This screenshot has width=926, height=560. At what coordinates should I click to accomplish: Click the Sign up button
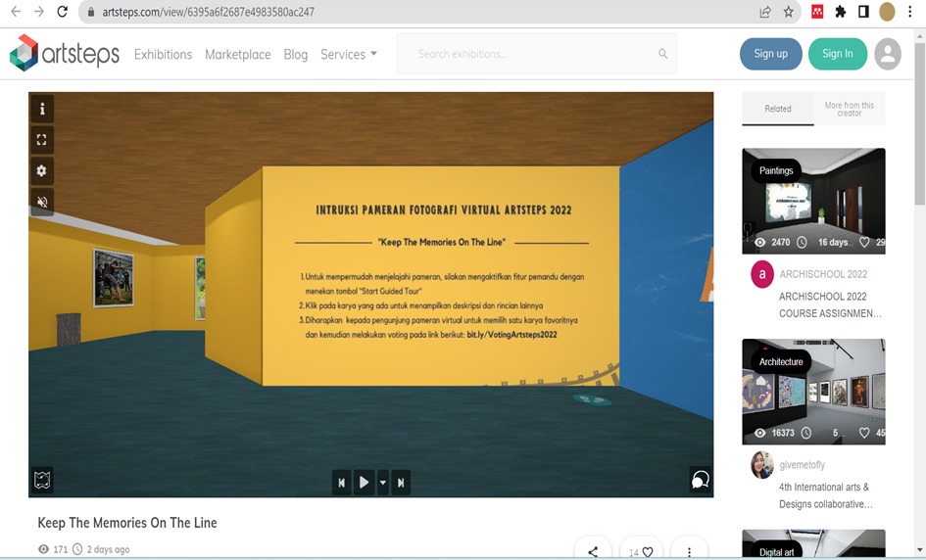[770, 54]
